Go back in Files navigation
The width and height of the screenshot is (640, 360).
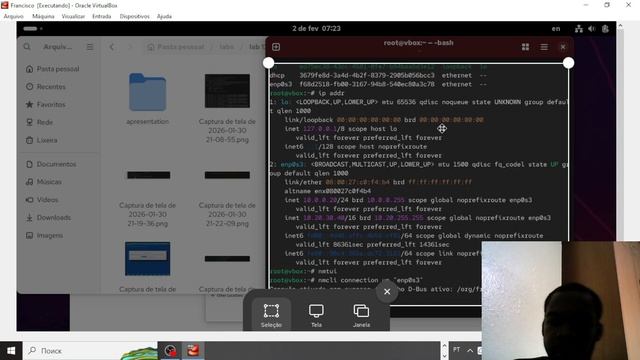112,47
